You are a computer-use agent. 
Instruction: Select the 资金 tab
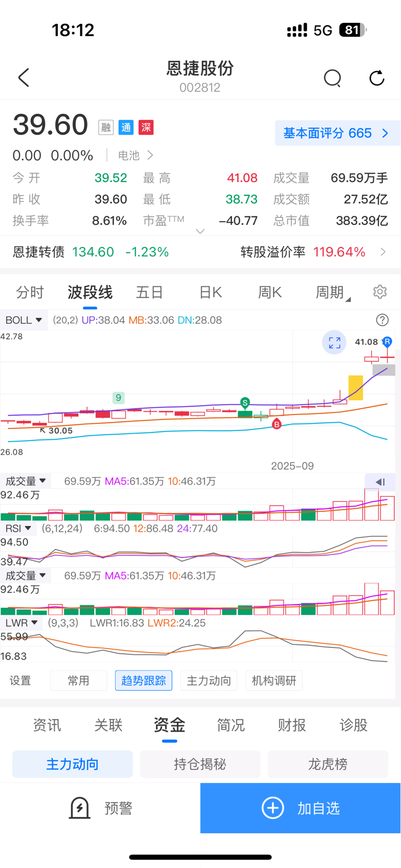pyautogui.click(x=169, y=725)
